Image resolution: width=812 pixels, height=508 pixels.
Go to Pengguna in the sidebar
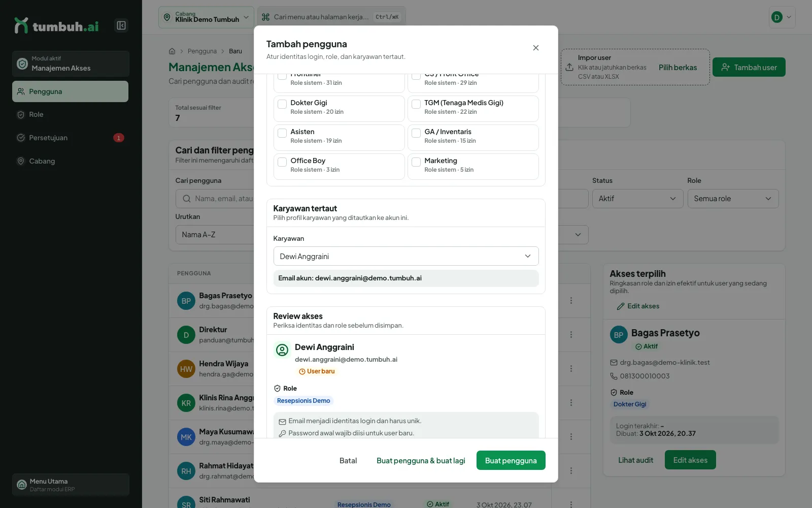[x=70, y=91]
